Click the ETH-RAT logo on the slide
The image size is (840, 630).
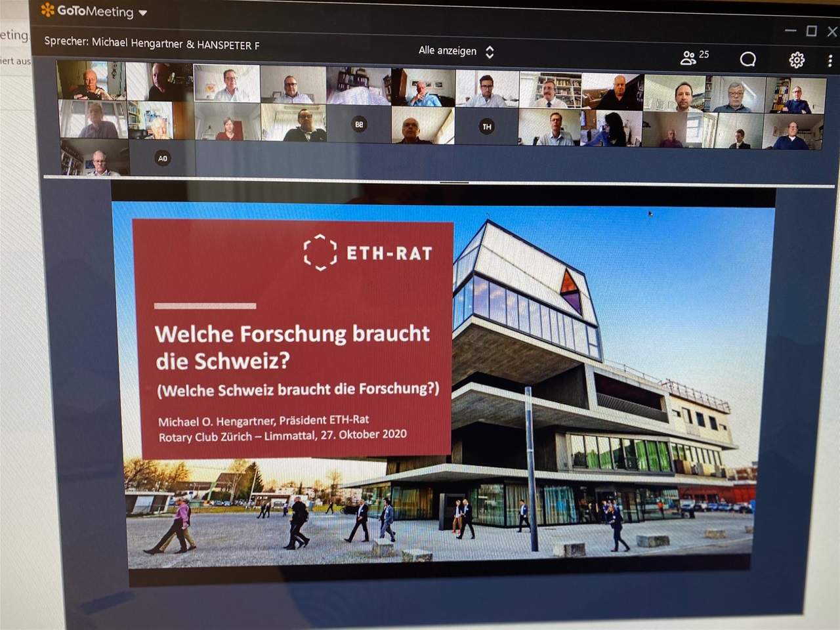(x=367, y=253)
